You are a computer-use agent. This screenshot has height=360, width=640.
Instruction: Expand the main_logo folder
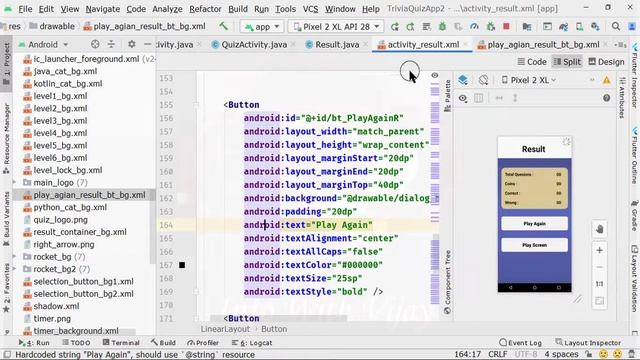pyautogui.click(x=15, y=182)
